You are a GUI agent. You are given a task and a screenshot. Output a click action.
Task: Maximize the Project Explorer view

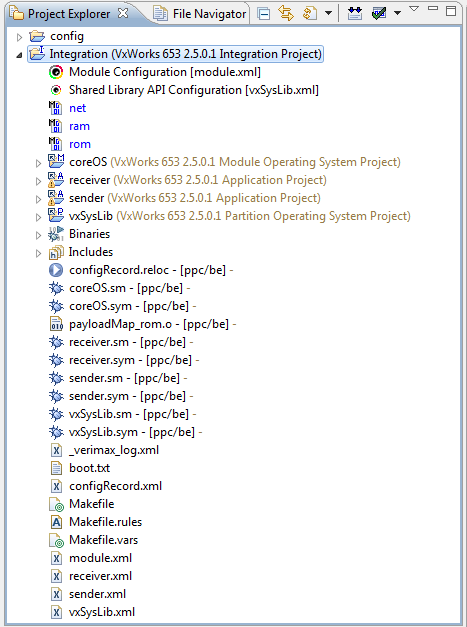coord(451,10)
